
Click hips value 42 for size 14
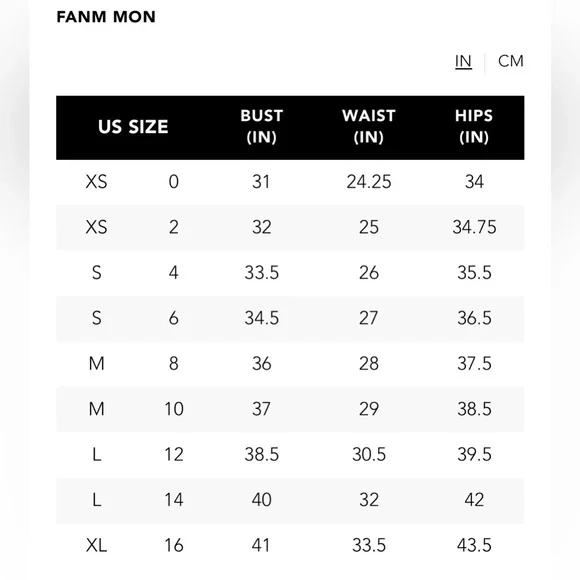coord(474,500)
